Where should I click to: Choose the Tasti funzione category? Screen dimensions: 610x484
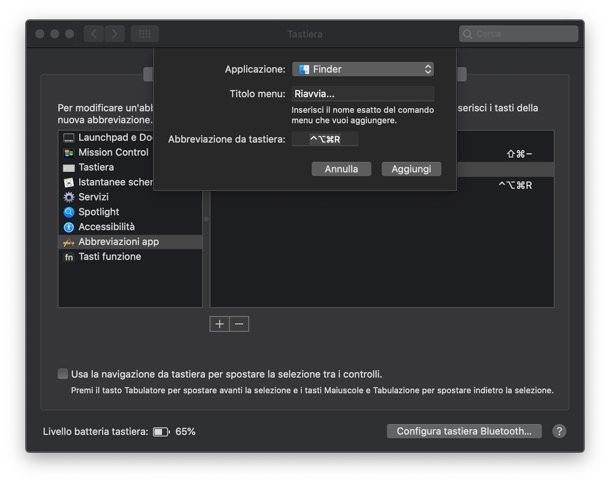coord(130,257)
